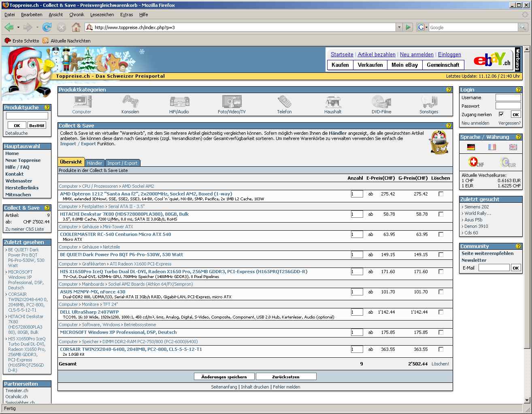Open the Lesezeichen menu
The width and height of the screenshot is (532, 414).
tap(102, 15)
